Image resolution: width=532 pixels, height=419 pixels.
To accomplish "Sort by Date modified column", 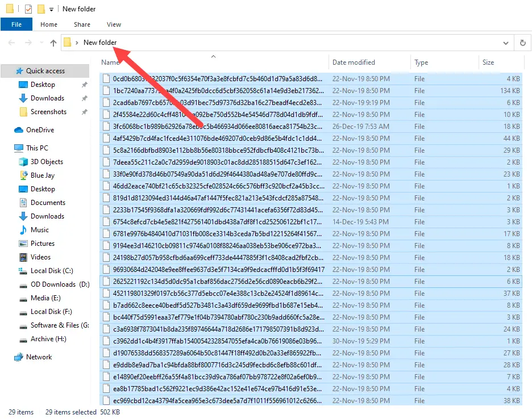I will tap(354, 62).
